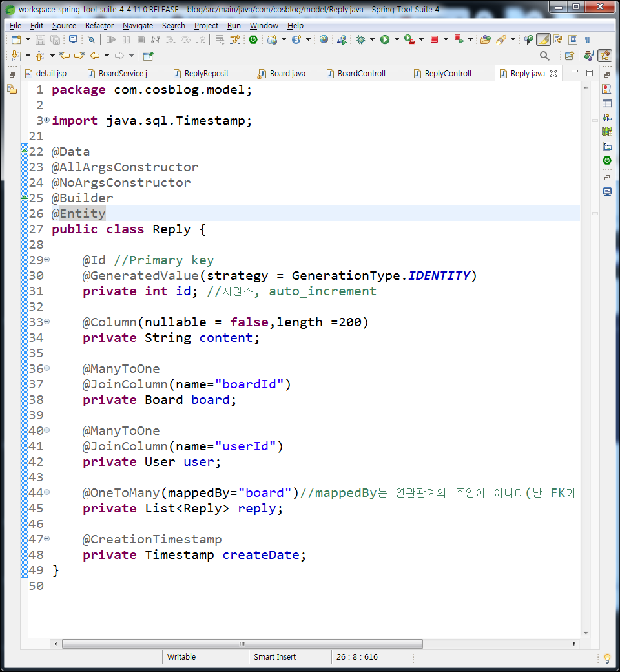
Task: Click the tip lightbulb in status bar
Action: point(607,658)
